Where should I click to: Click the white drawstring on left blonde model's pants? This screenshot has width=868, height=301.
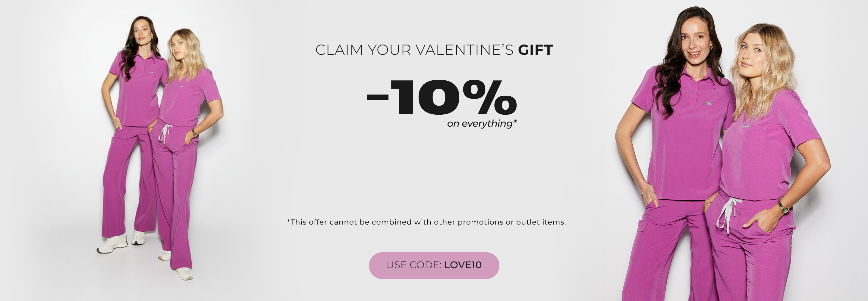164,132
